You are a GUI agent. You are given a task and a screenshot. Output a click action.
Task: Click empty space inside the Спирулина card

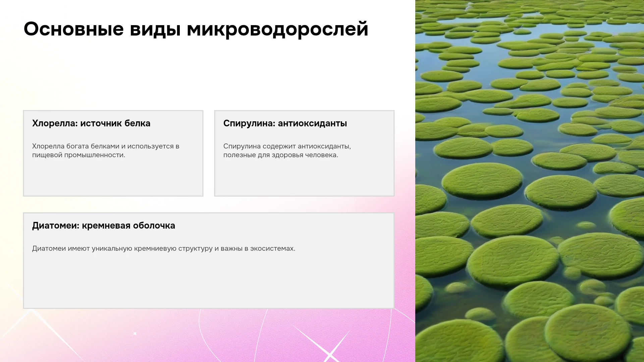[x=304, y=178]
